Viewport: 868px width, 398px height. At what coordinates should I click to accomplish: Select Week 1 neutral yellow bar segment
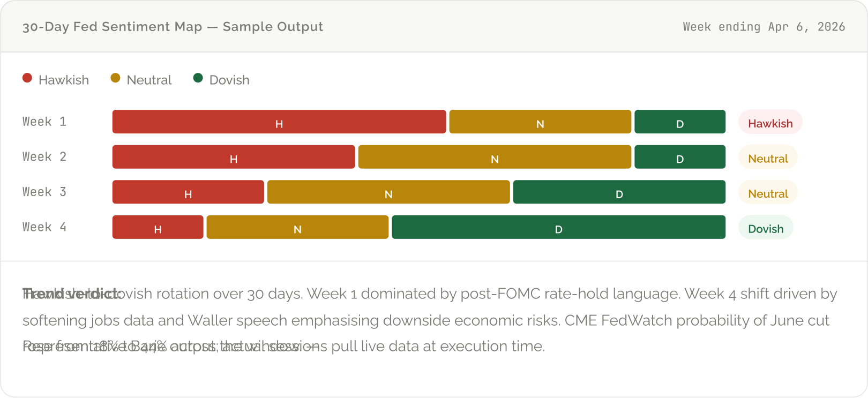tap(540, 122)
